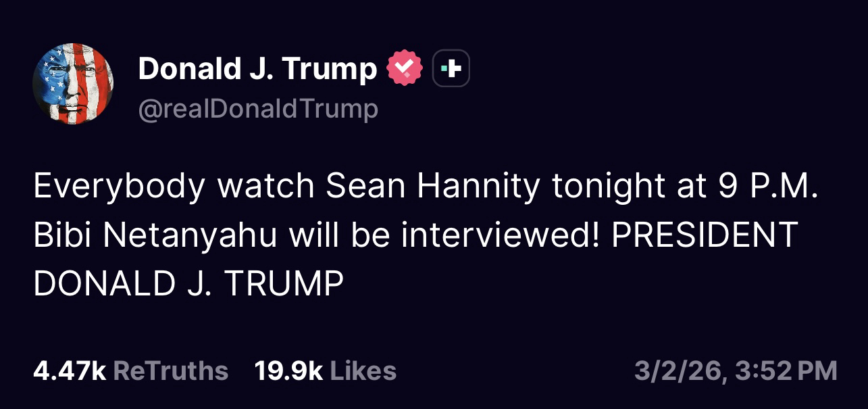The width and height of the screenshot is (868, 409).
Task: Open the @realDonaldTrump handle link
Action: [258, 109]
